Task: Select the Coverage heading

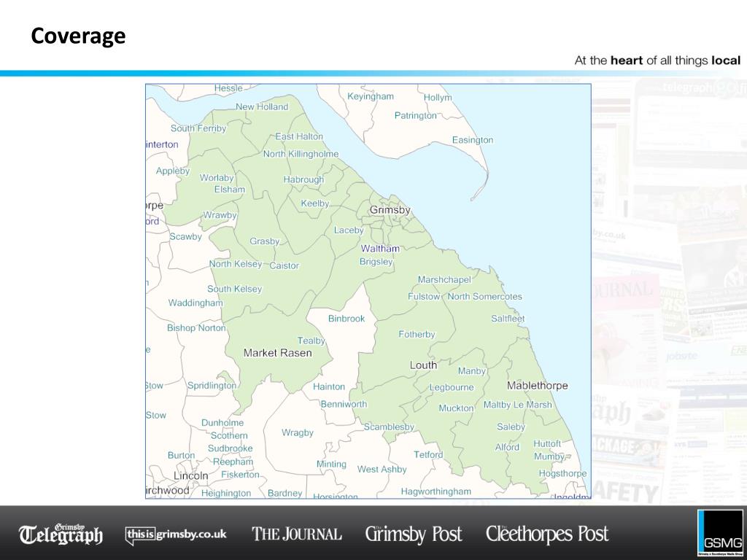Action: point(78,36)
